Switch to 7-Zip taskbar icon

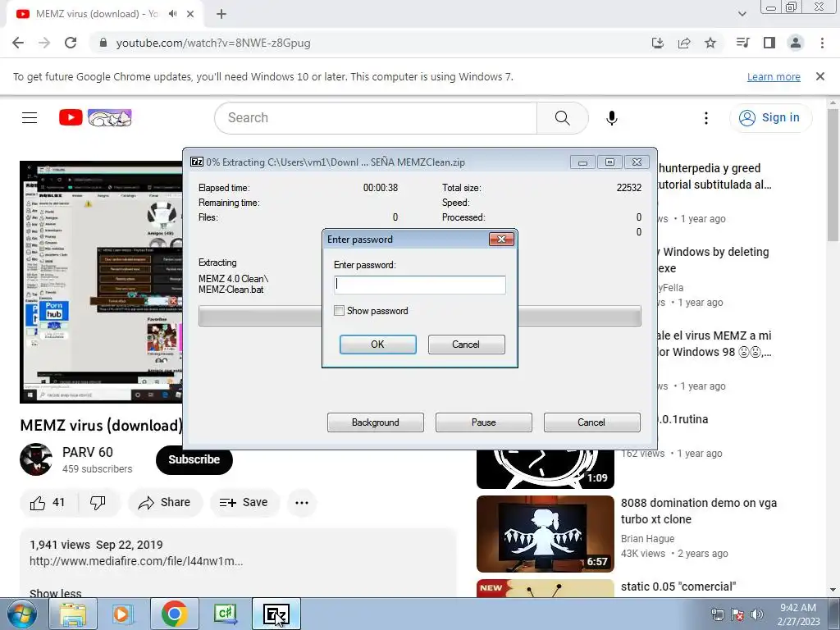click(x=276, y=614)
